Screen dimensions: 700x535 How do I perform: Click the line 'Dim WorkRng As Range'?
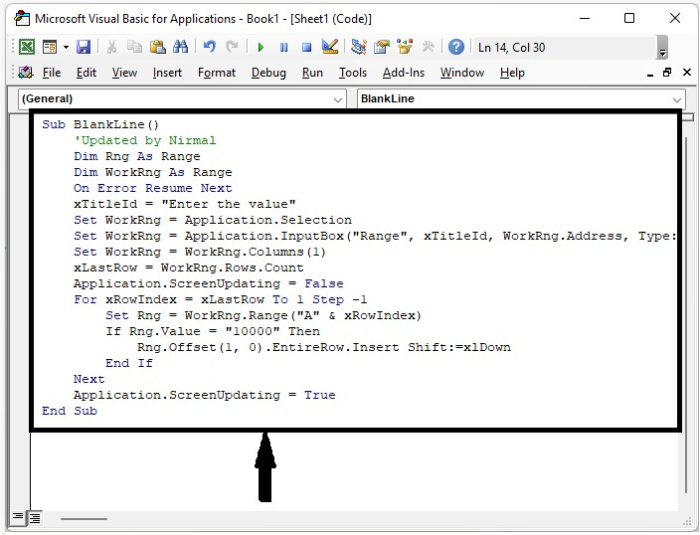153,172
